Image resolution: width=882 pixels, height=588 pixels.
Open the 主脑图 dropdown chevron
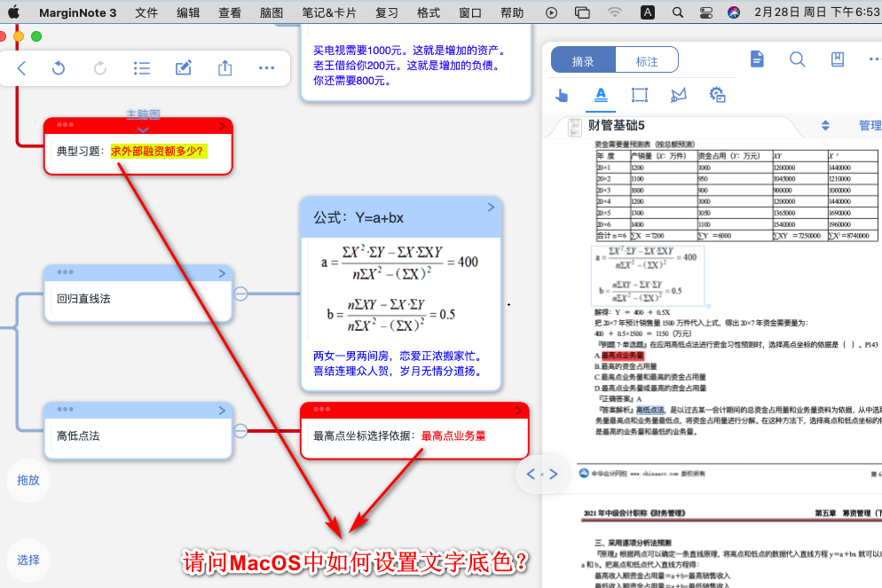(143, 129)
